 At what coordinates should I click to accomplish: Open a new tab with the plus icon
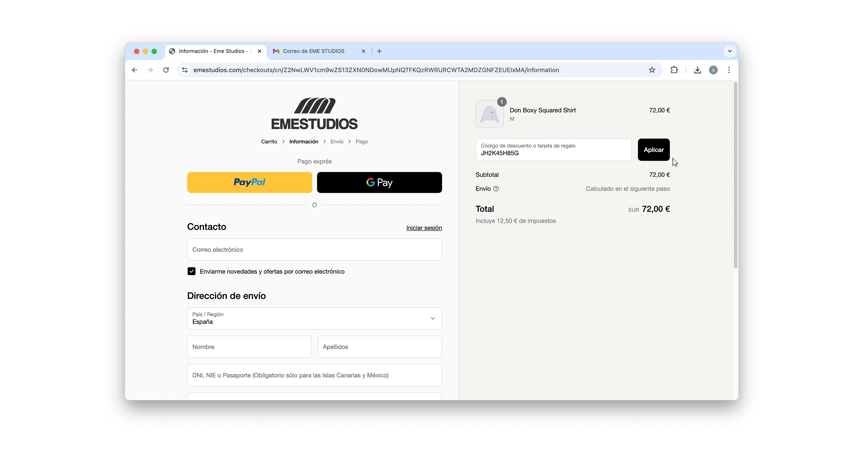pos(379,51)
